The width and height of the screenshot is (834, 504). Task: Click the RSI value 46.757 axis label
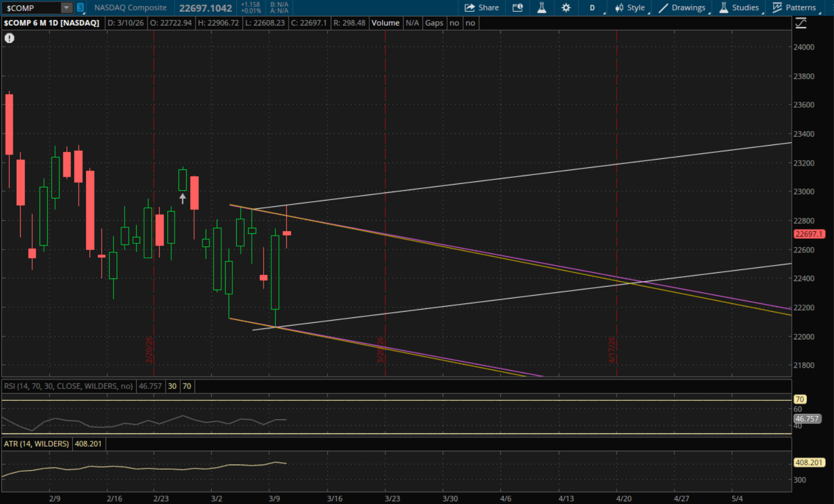click(807, 418)
